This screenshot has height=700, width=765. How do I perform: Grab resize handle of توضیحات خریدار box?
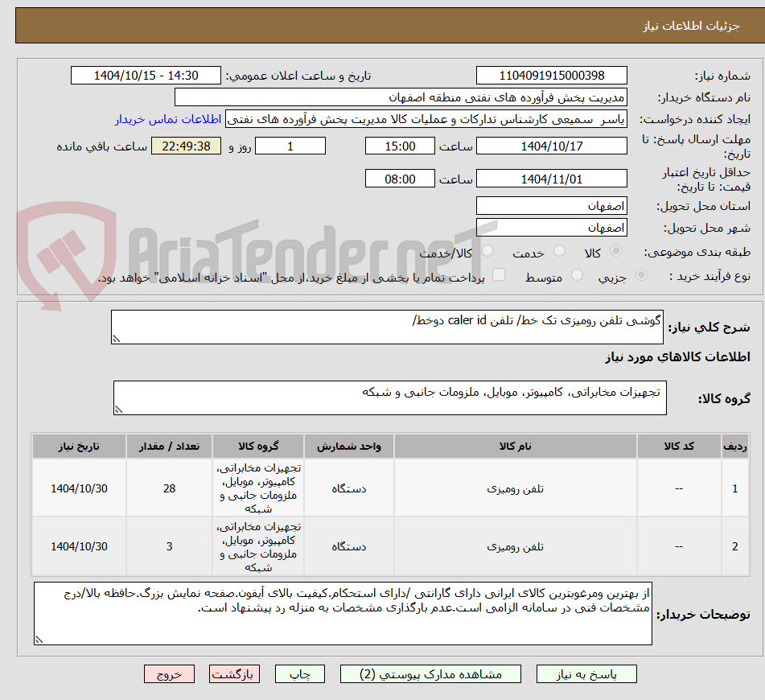tap(39, 640)
